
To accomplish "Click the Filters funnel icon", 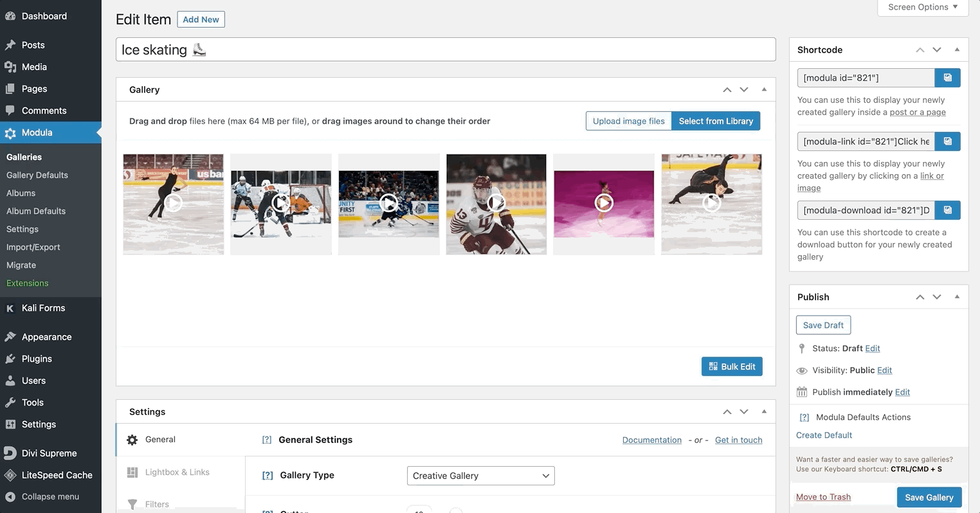I will point(133,504).
